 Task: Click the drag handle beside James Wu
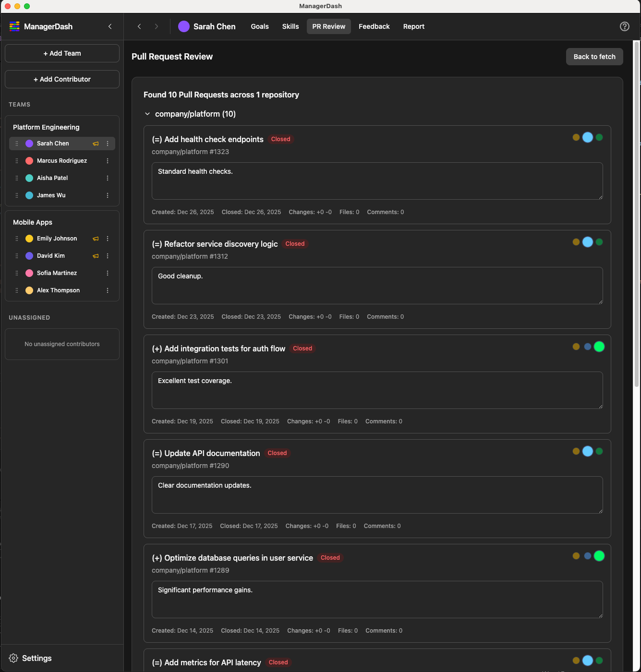tap(17, 195)
